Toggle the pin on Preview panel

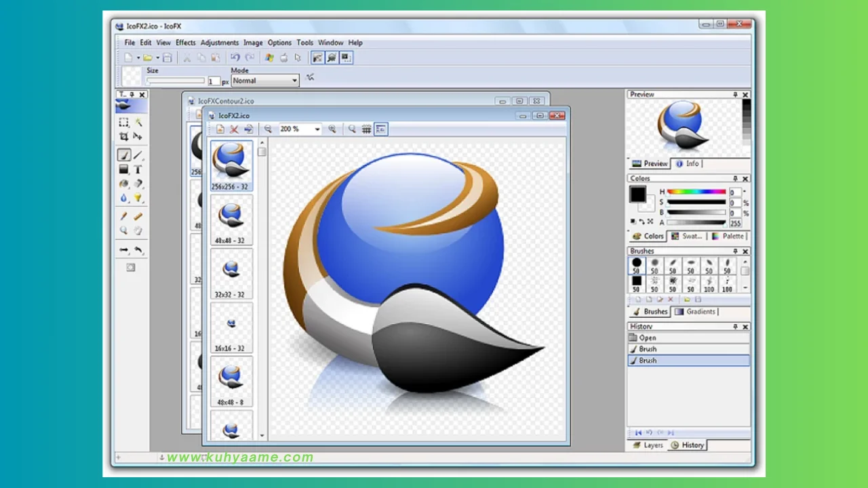pos(735,94)
